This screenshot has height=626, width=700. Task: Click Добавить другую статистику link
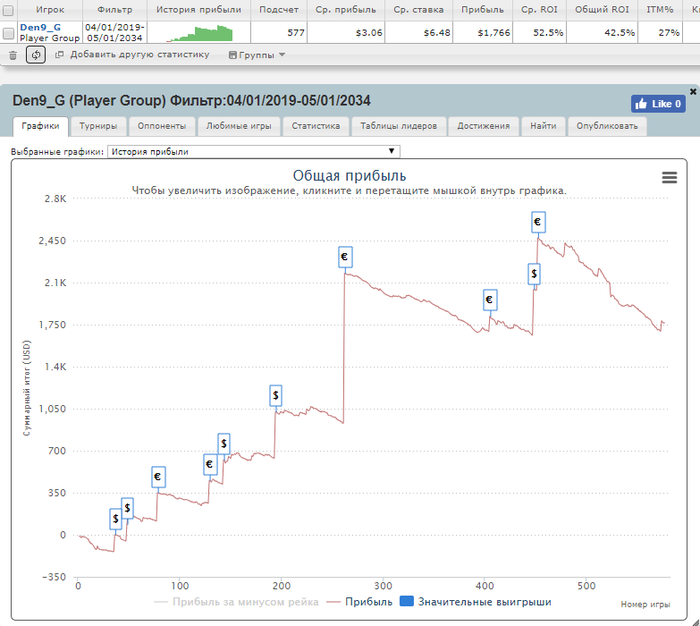(x=139, y=54)
